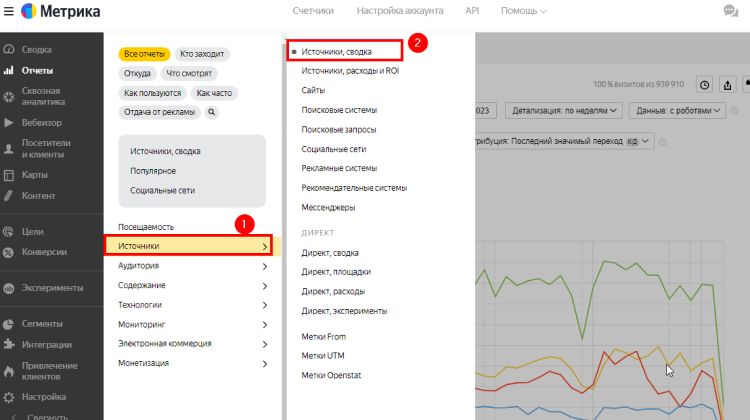
Task: Select the Как пользуются filter chip
Action: click(x=153, y=93)
